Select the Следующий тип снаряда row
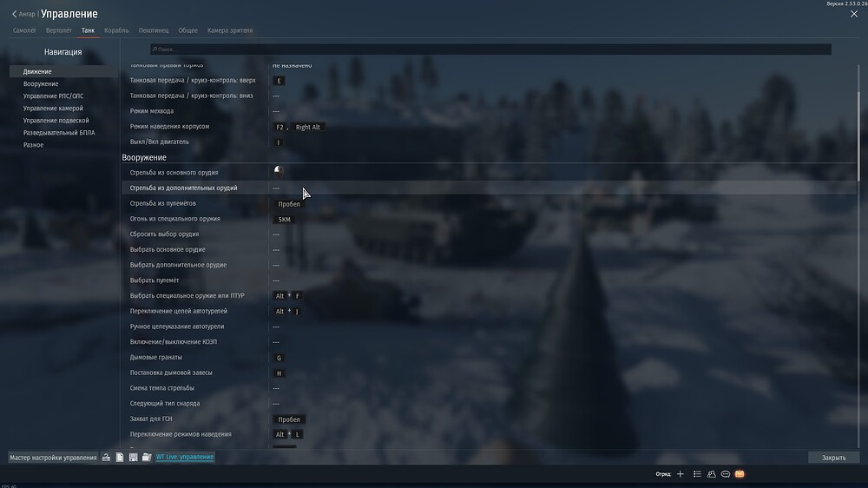Screen dimensions: 868x488 pyautogui.click(x=489, y=404)
